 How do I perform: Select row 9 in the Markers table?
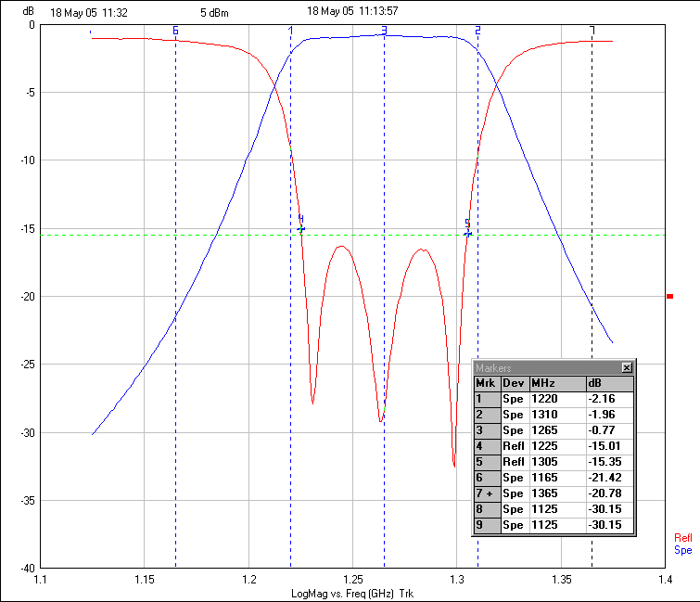coord(554,525)
